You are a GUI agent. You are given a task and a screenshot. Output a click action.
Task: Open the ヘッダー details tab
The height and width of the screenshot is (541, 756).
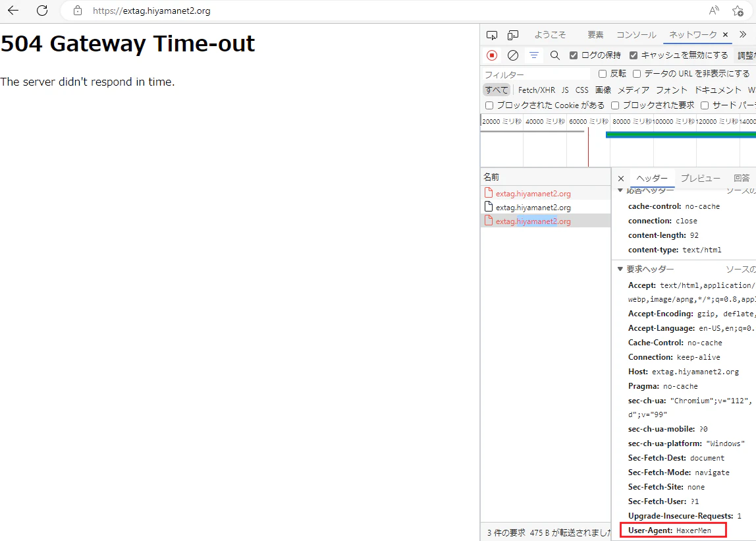pos(652,179)
